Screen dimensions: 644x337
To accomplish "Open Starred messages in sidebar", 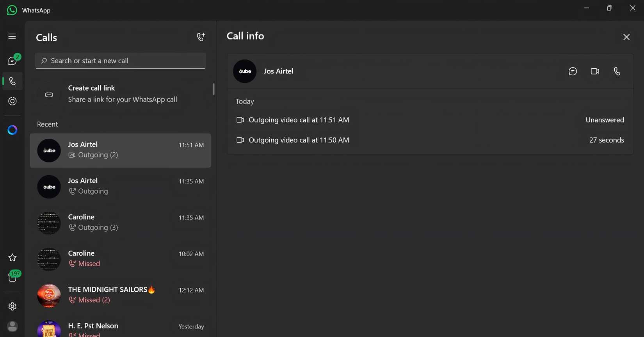I will [12, 257].
